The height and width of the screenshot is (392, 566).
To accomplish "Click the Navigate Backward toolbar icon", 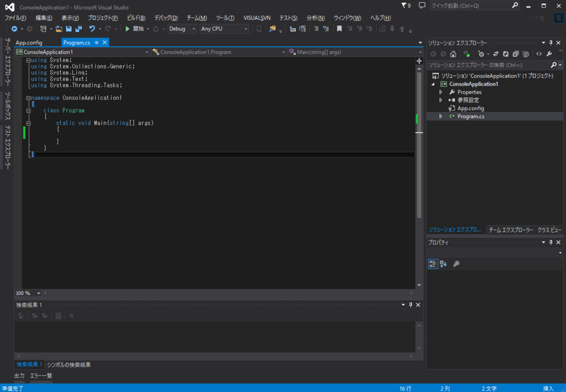I will (x=14, y=29).
